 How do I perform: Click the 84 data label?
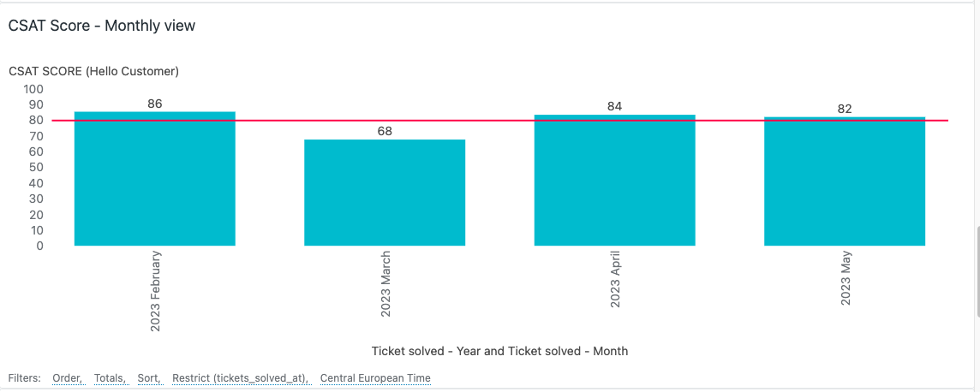pos(614,106)
